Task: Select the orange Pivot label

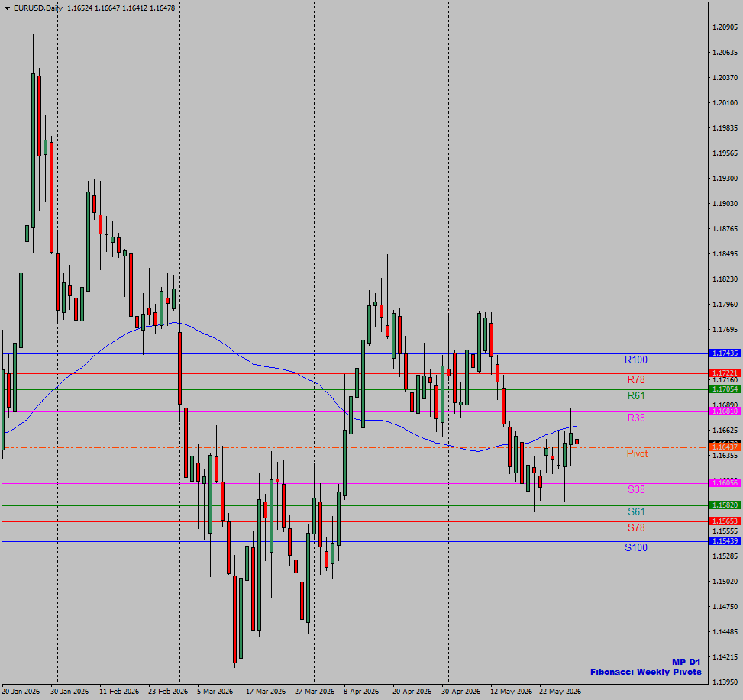Action: 637,453
